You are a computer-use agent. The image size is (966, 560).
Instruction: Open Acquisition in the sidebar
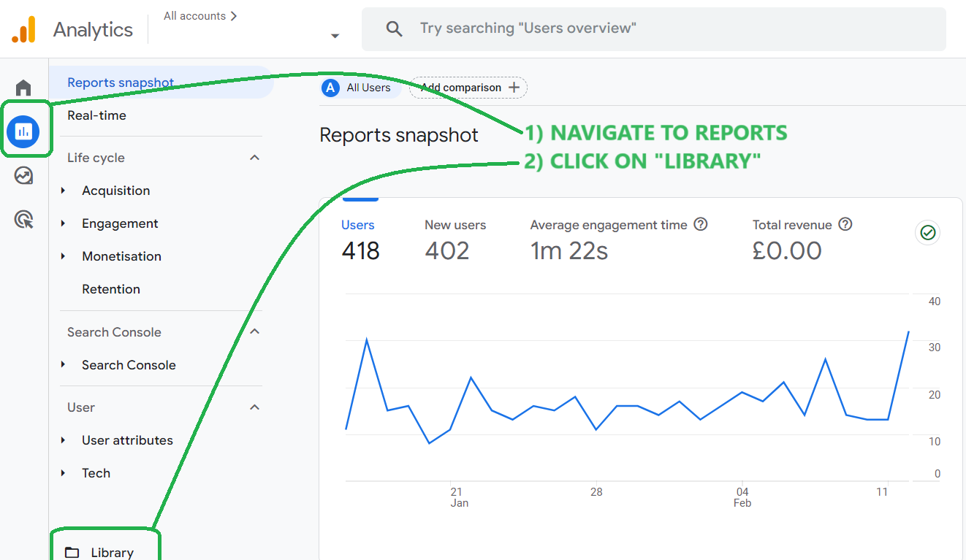point(116,191)
